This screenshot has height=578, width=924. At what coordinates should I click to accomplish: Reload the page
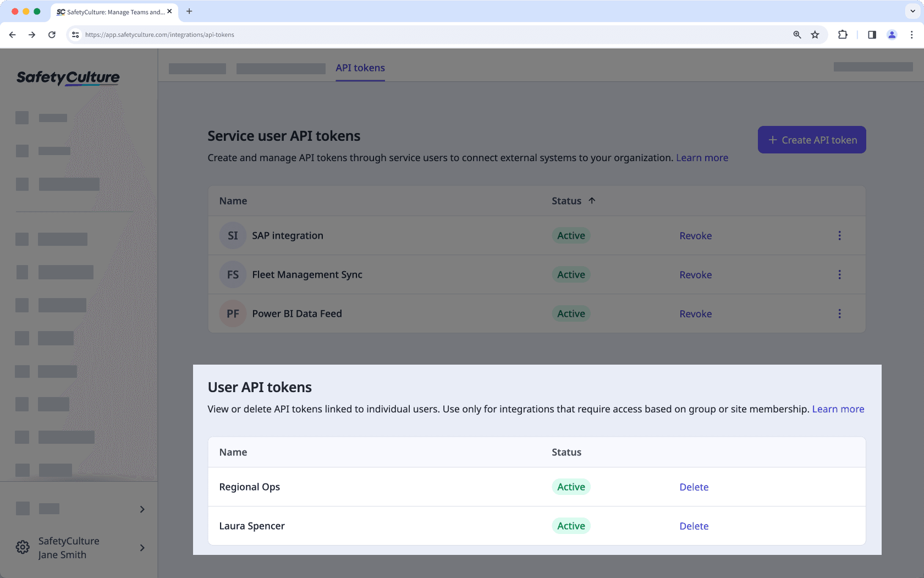[52, 35]
